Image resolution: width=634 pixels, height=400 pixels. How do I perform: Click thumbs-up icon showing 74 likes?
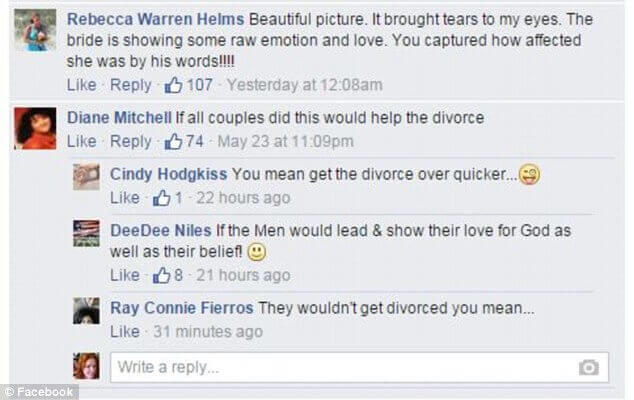point(167,141)
